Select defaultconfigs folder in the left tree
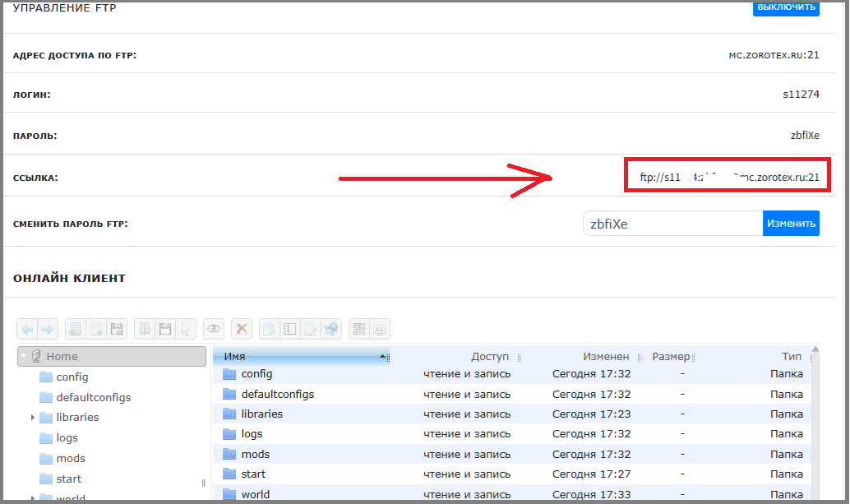Image resolution: width=850 pixels, height=504 pixels. (94, 397)
